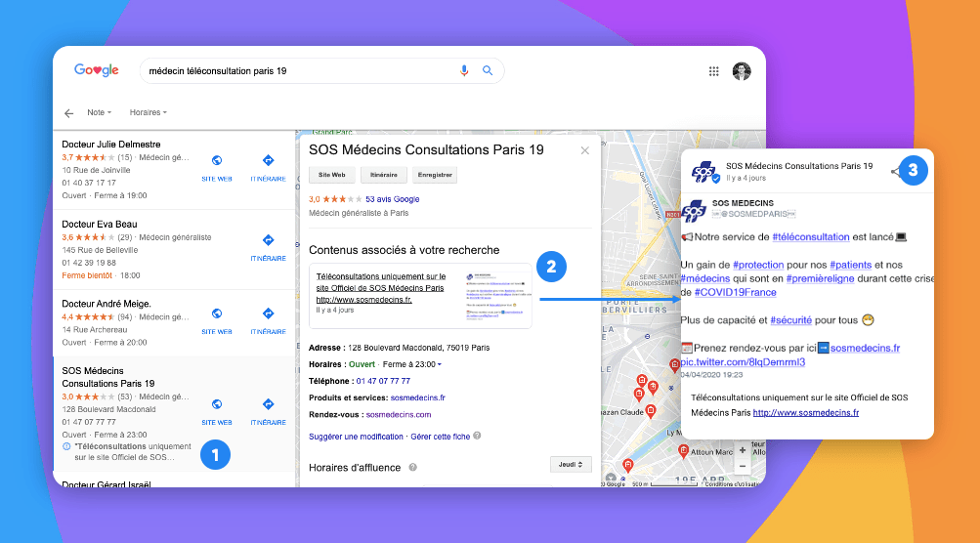This screenshot has width=980, height=543.
Task: Get Itinéraire for SOS Médecins listing
Action: click(268, 411)
